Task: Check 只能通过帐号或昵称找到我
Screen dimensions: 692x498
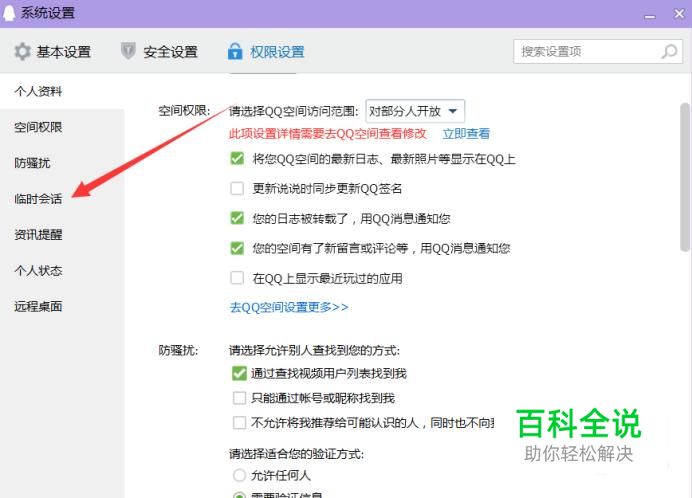Action: [x=239, y=398]
